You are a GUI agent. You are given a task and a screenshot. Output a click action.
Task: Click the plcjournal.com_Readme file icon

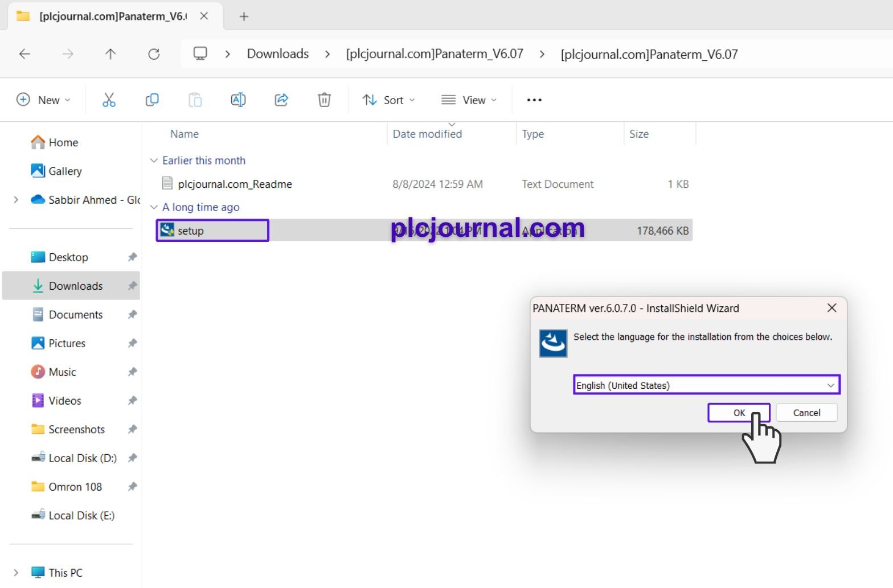point(167,183)
